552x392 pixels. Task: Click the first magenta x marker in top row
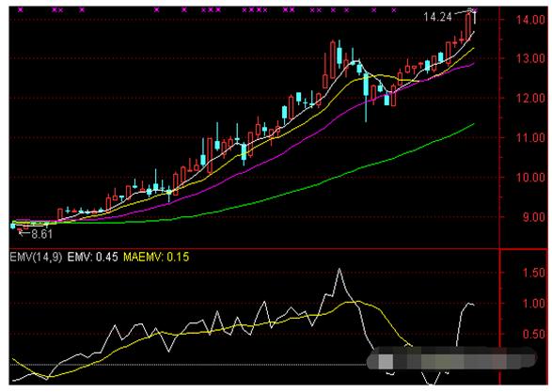21,9
